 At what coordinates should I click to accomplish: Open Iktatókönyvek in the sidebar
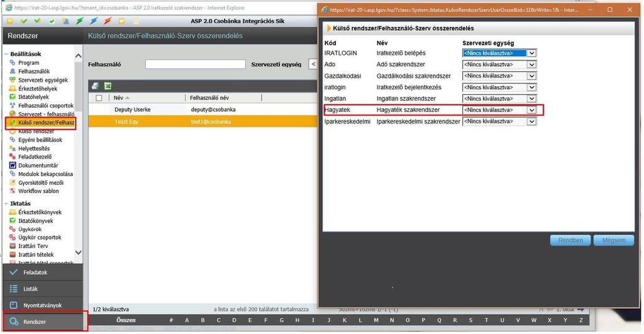pos(36,221)
